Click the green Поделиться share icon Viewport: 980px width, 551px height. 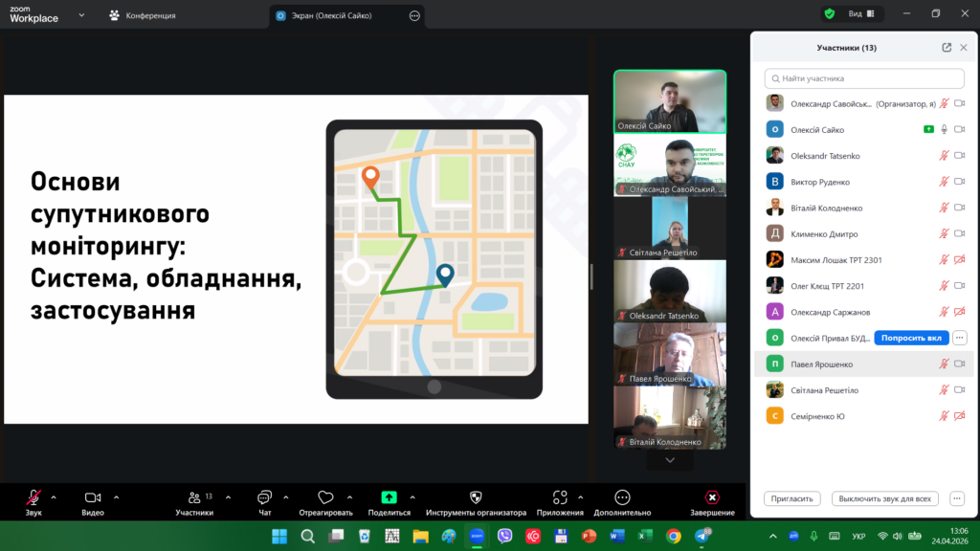click(x=389, y=497)
